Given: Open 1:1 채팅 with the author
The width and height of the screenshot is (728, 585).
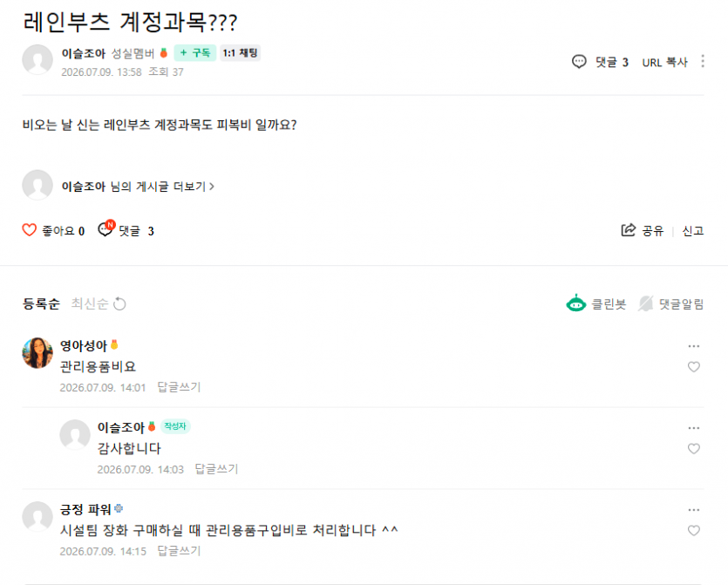Looking at the screenshot, I should (x=240, y=53).
